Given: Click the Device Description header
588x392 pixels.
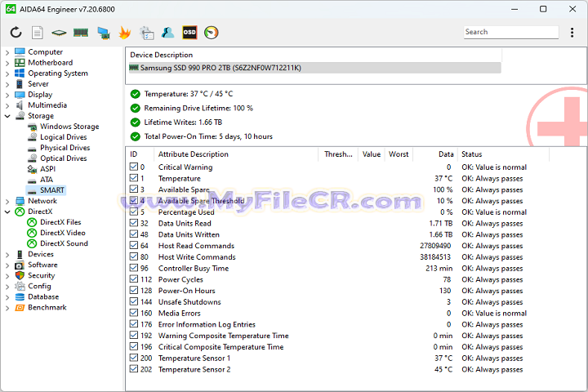Looking at the screenshot, I should point(161,55).
